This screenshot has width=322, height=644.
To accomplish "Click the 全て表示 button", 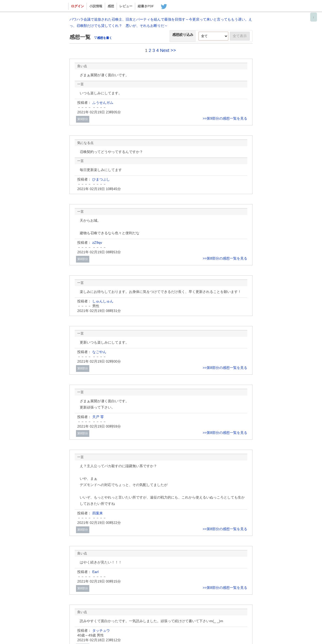I will [x=239, y=36].
